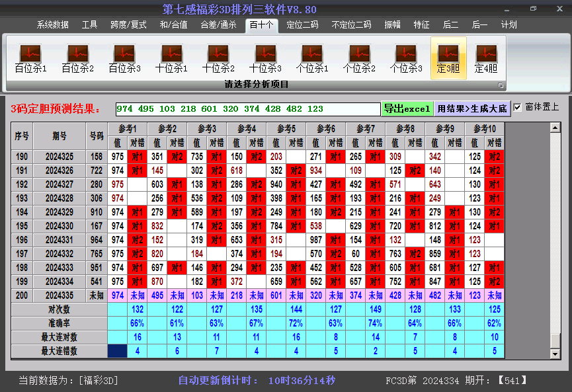Switch to the 跨度/复式 tab
The image size is (572, 392).
click(x=128, y=25)
